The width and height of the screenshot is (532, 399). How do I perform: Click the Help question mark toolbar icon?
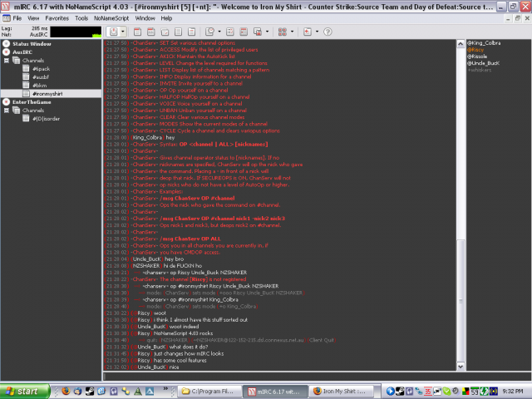(x=328, y=32)
